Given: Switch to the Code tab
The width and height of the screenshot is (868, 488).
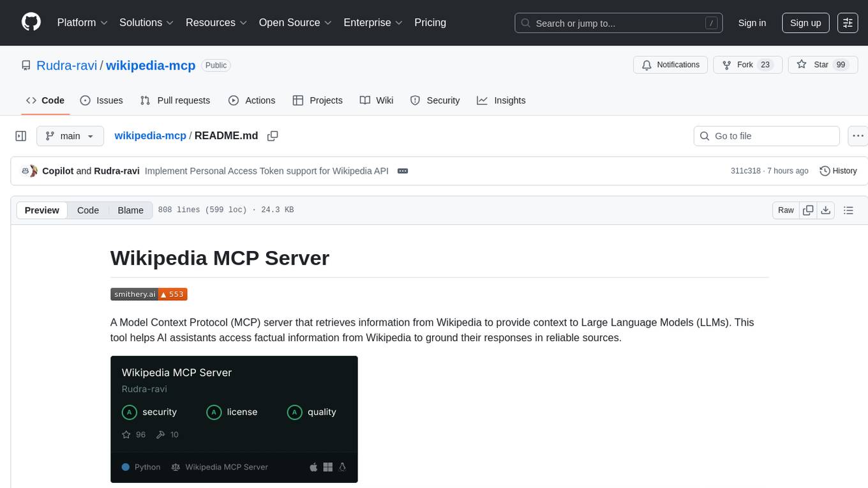Looking at the screenshot, I should (45, 100).
